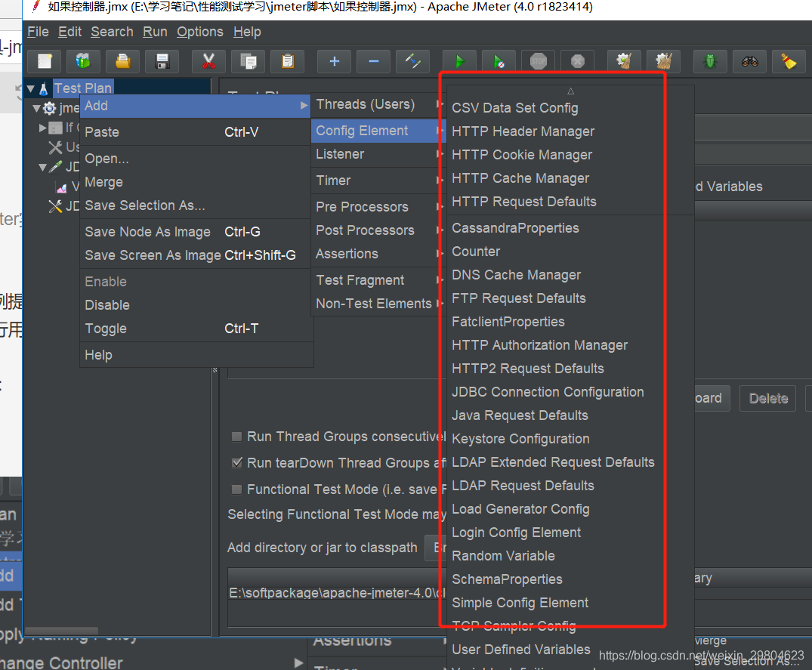Screen dimensions: 812x670
Task: Choose Merge in the context menu
Action: (196, 182)
